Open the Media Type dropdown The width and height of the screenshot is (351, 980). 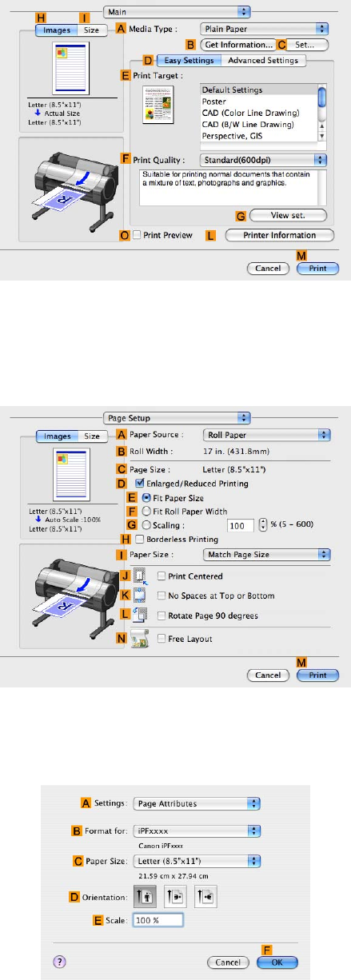[x=263, y=28]
